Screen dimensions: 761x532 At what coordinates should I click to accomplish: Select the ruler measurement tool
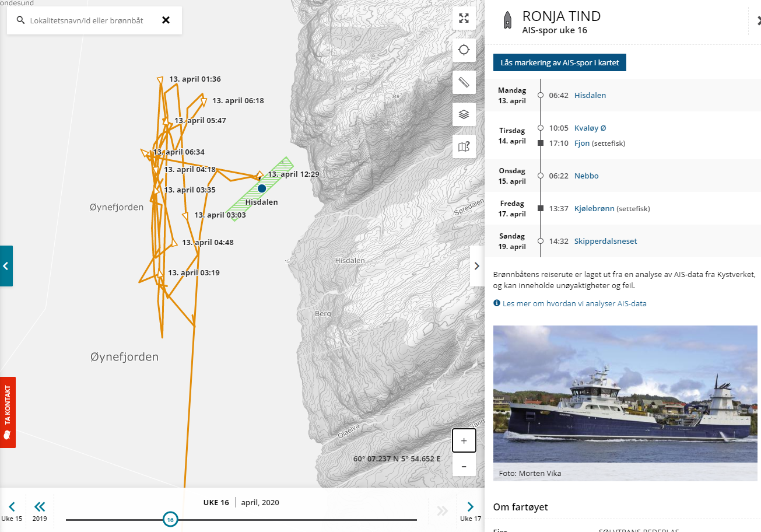(464, 82)
